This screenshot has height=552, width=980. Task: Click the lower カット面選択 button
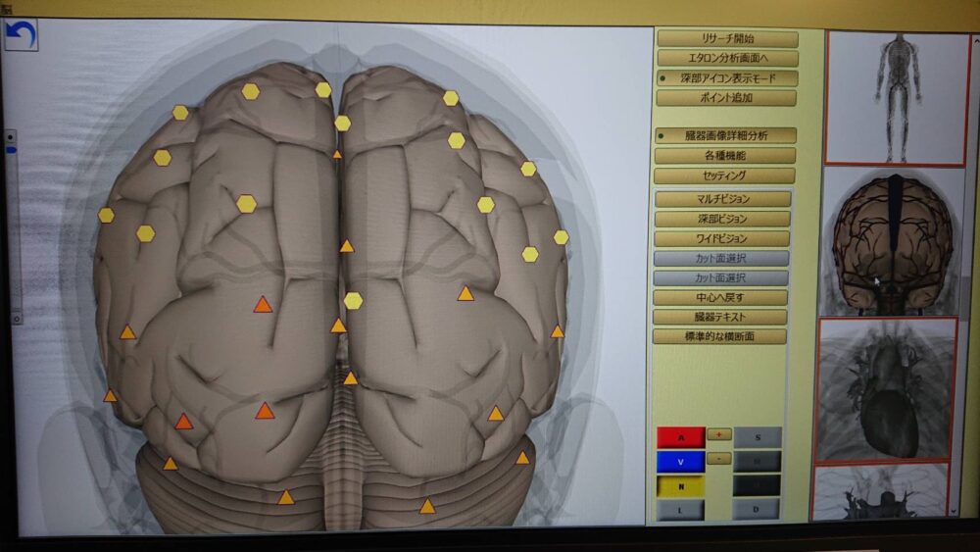click(720, 277)
